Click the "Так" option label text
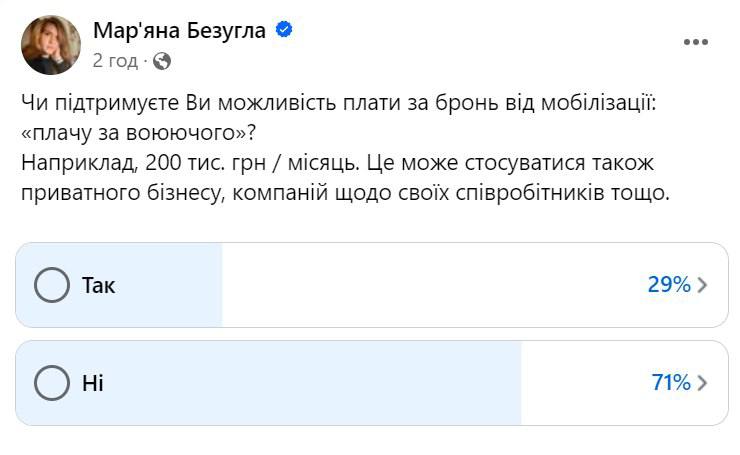Viewport: 740px width, 455px height. click(x=99, y=285)
